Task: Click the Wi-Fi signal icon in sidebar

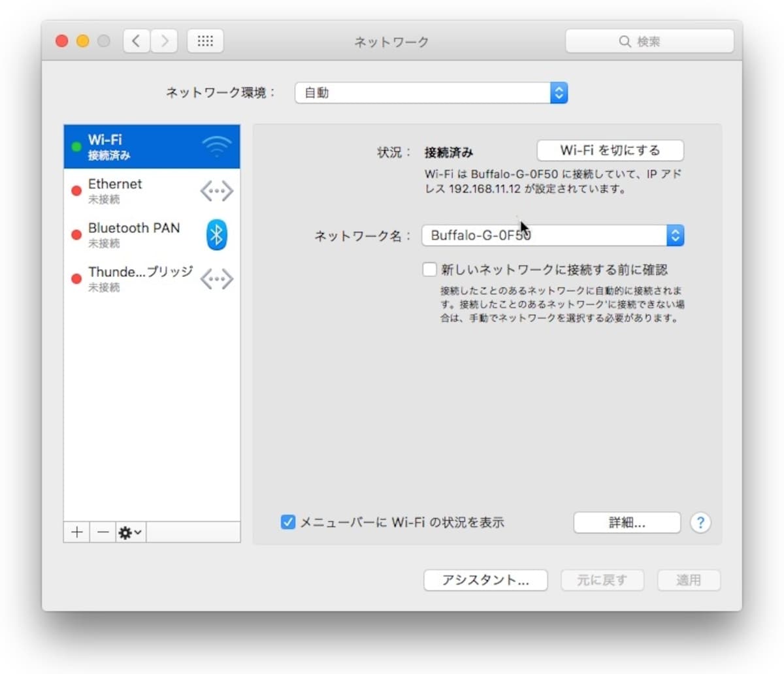Action: 216,147
